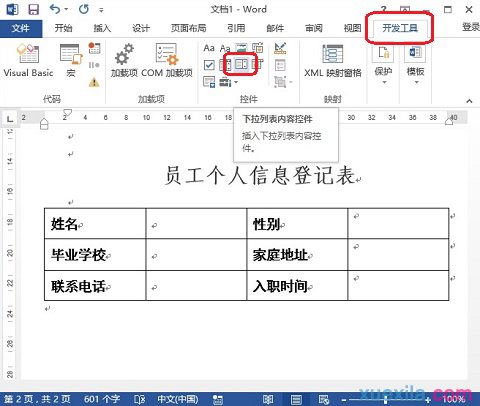Insert Drop-Down List content control
Screen dimensions: 480x406
click(241, 64)
